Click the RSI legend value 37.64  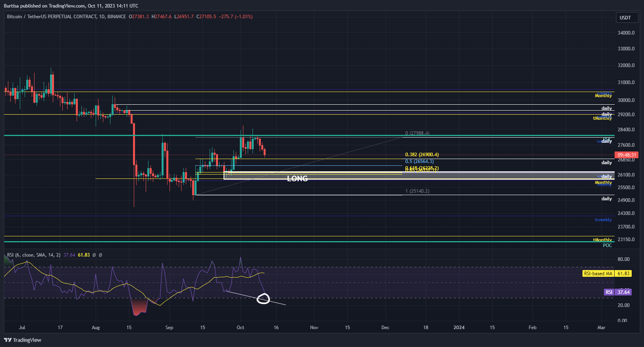coord(69,255)
